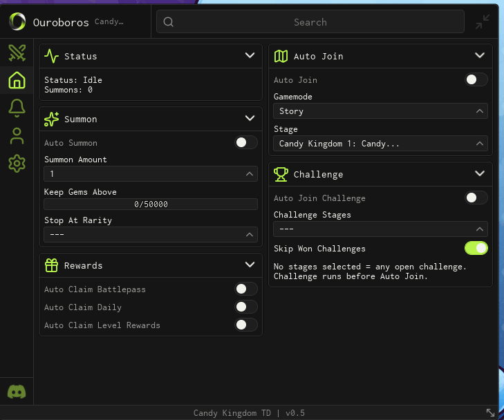The height and width of the screenshot is (420, 504).
Task: Open the Stop At Rarity dropdown
Action: point(151,234)
